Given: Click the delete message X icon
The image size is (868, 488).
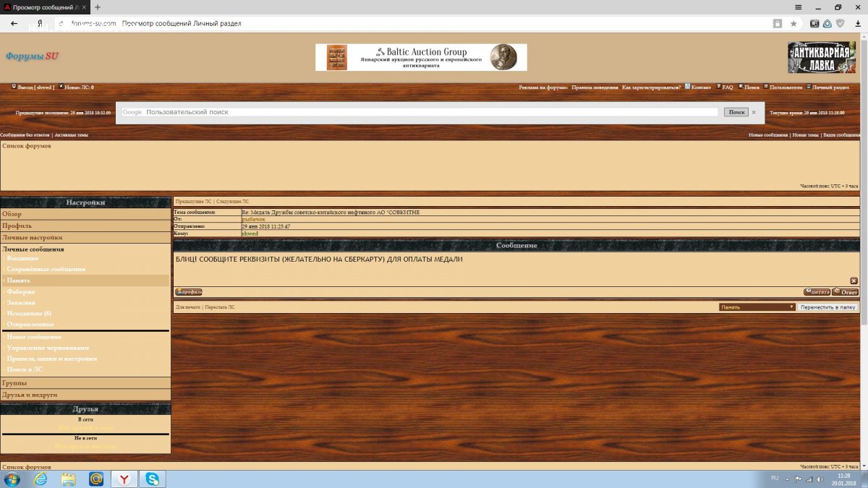Looking at the screenshot, I should pyautogui.click(x=854, y=281).
